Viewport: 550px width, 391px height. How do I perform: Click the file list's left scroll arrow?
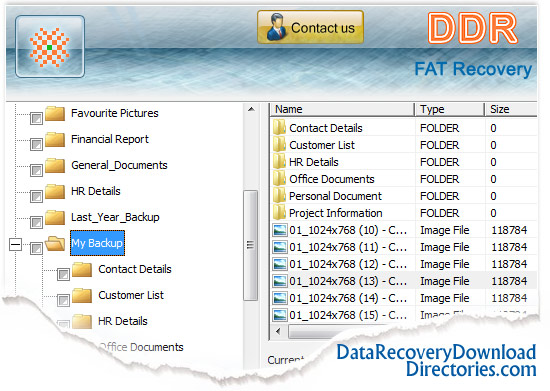tap(279, 331)
